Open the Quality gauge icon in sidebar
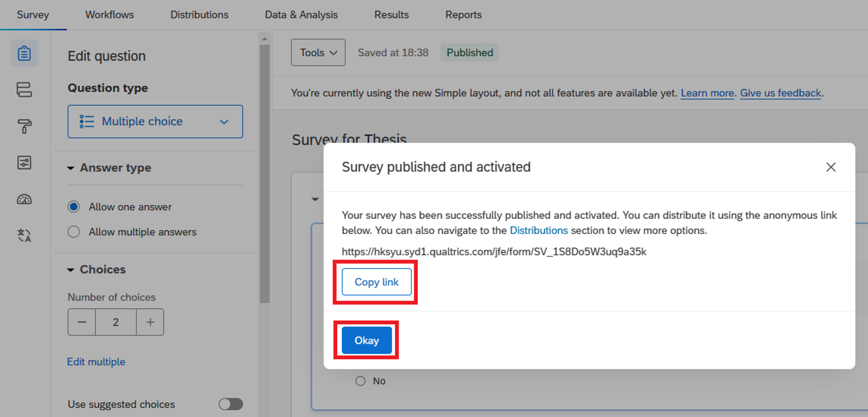868x417 pixels. point(24,199)
